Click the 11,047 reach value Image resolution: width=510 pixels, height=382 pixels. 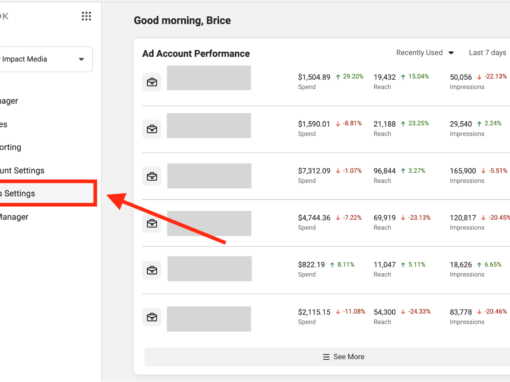pyautogui.click(x=384, y=265)
